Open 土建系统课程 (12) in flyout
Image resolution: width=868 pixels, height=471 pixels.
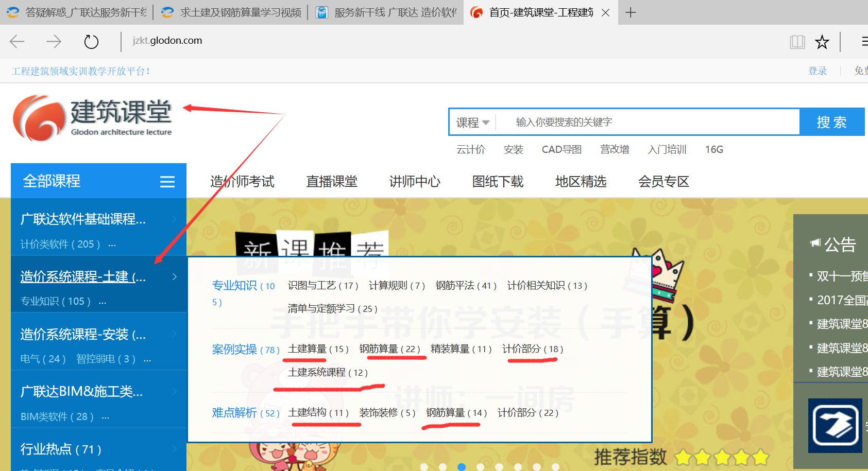(x=328, y=373)
